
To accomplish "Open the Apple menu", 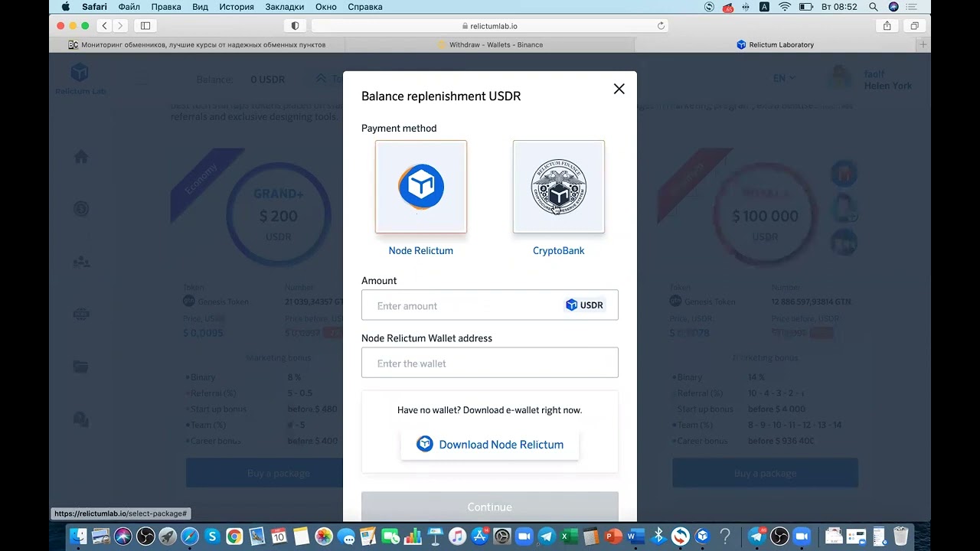I will (x=66, y=7).
